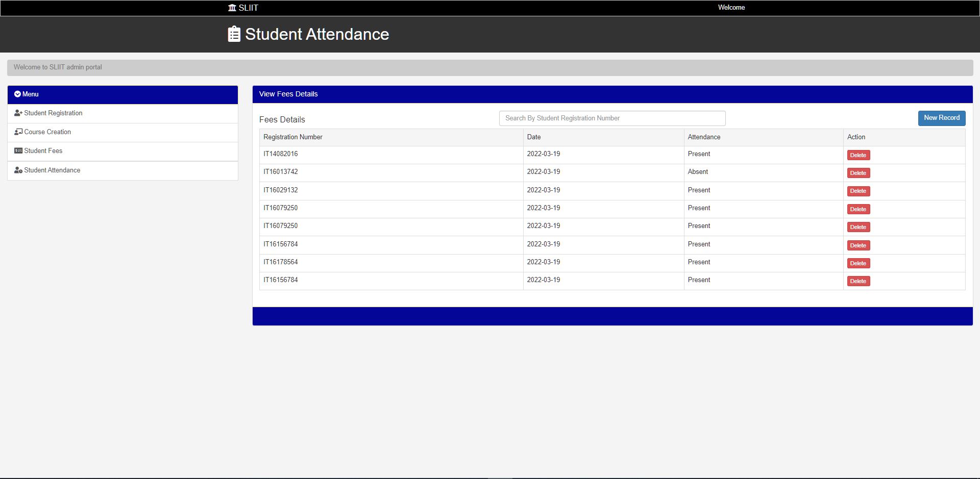Delete the IT14082016 attendance record
The height and width of the screenshot is (479, 980).
pyautogui.click(x=858, y=155)
